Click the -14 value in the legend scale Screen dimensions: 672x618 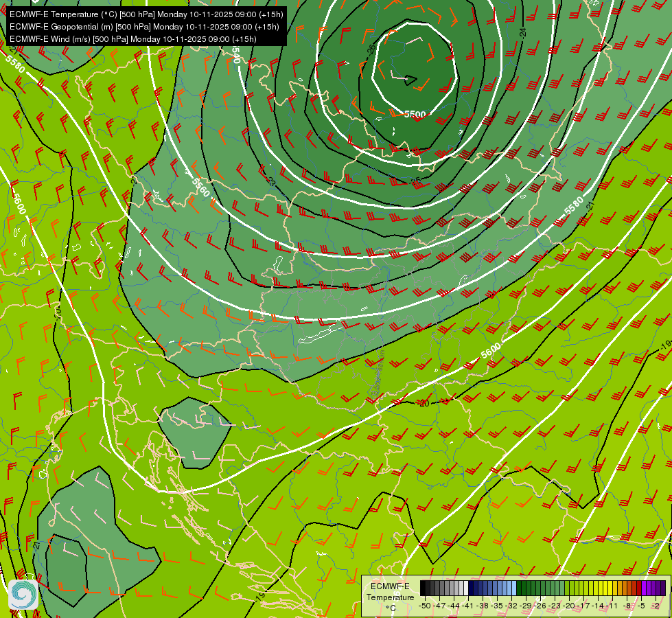click(x=598, y=606)
